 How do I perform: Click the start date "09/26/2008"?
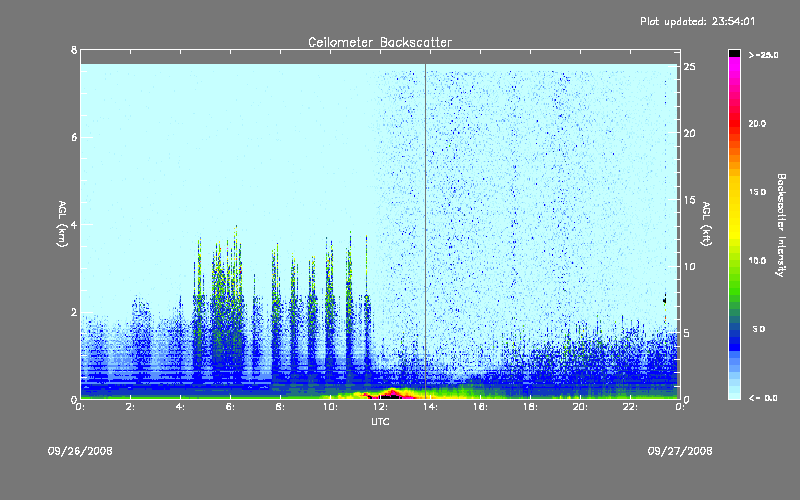pos(80,451)
